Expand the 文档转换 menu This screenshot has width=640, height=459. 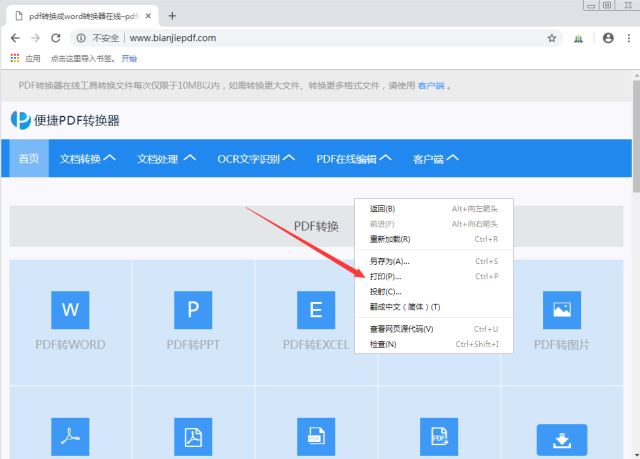87,159
